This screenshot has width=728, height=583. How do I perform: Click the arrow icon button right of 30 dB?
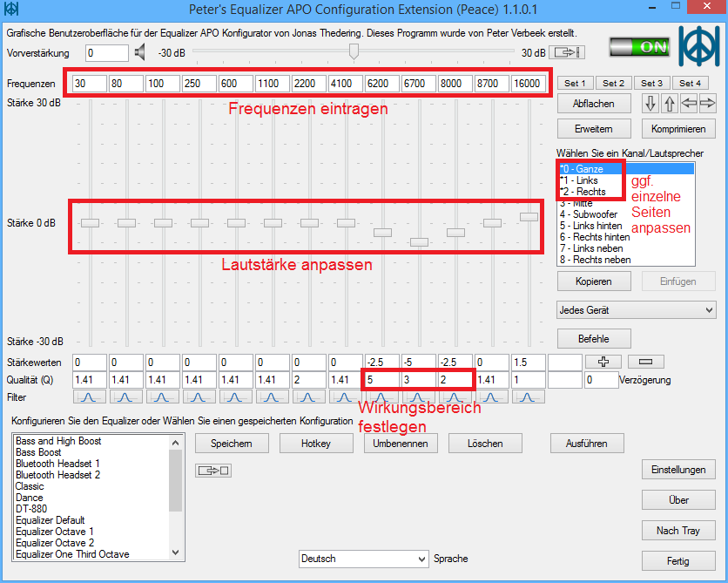click(x=566, y=52)
